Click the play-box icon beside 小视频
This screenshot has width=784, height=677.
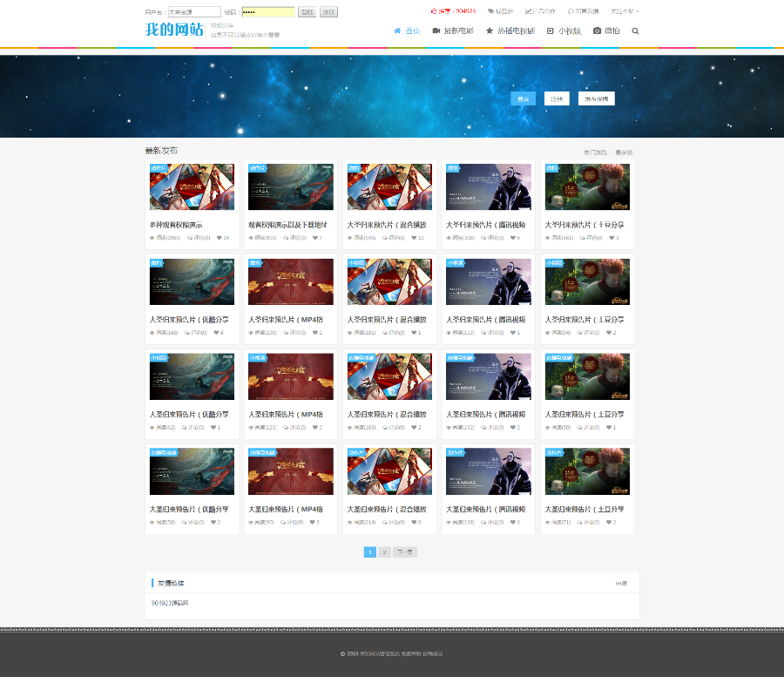pyautogui.click(x=550, y=31)
